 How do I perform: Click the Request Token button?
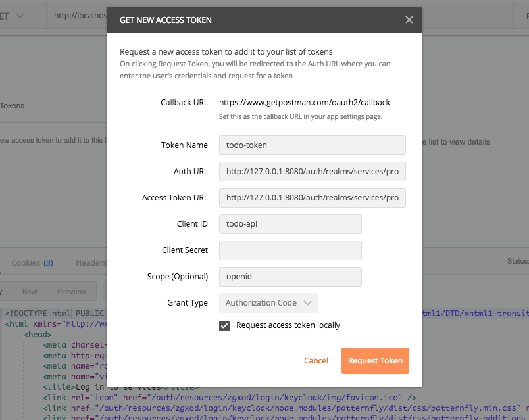tap(375, 360)
